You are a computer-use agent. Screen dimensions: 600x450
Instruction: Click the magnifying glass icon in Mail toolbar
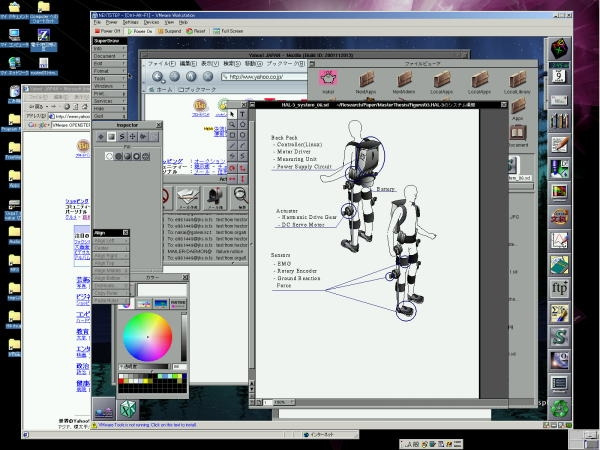point(240,198)
